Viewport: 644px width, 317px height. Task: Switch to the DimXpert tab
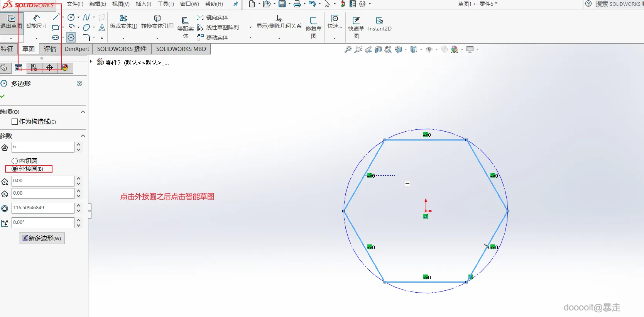[77, 49]
